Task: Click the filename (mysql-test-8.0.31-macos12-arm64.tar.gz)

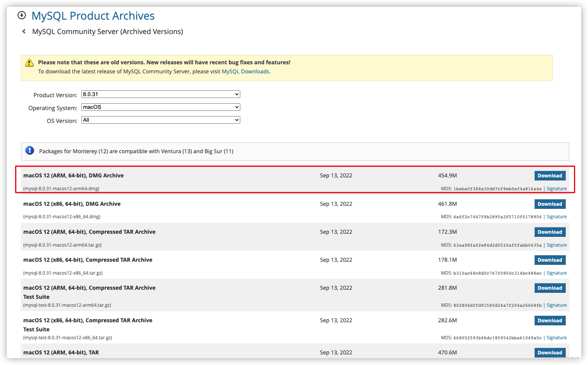Action: pyautogui.click(x=67, y=305)
